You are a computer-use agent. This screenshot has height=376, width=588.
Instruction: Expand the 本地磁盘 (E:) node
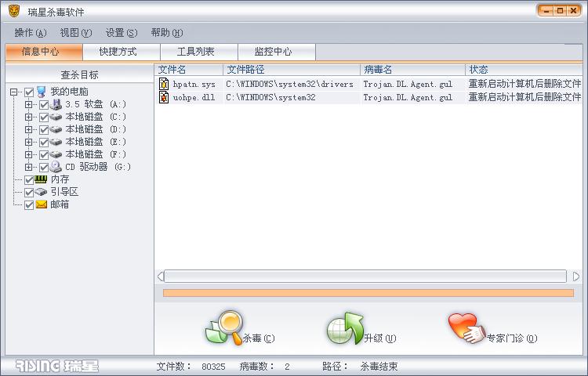[28, 142]
